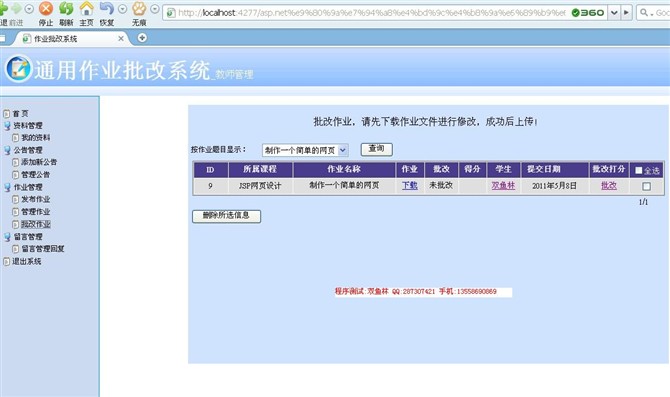
Task: Open dropdown arrow beside forward button
Action: (29, 9)
